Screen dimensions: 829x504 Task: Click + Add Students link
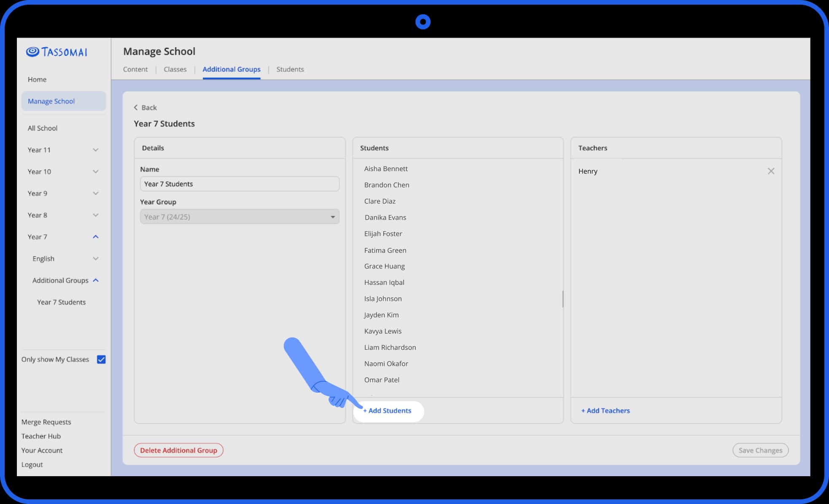point(387,410)
